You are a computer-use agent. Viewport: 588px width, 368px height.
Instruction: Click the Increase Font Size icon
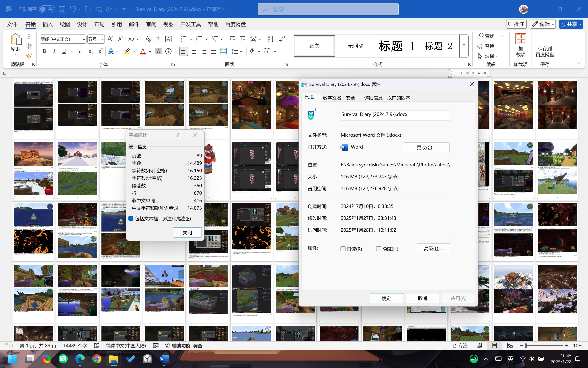point(110,39)
